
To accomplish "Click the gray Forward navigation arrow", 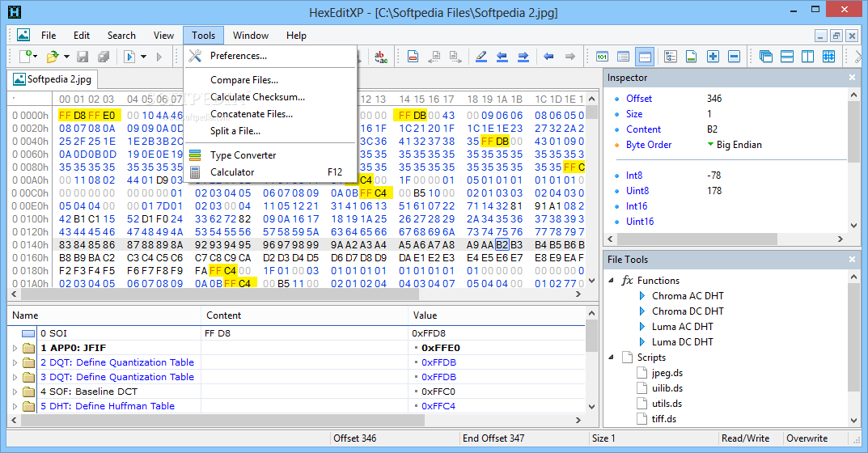I will (569, 56).
